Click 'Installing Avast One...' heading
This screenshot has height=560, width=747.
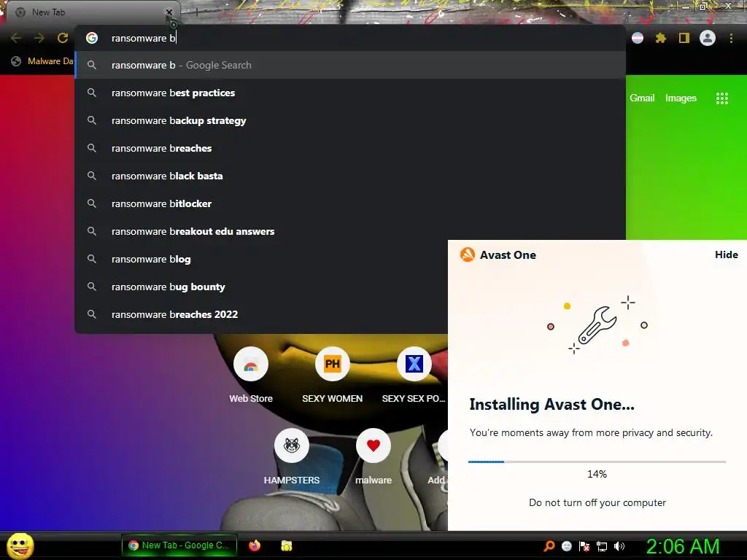[551, 404]
